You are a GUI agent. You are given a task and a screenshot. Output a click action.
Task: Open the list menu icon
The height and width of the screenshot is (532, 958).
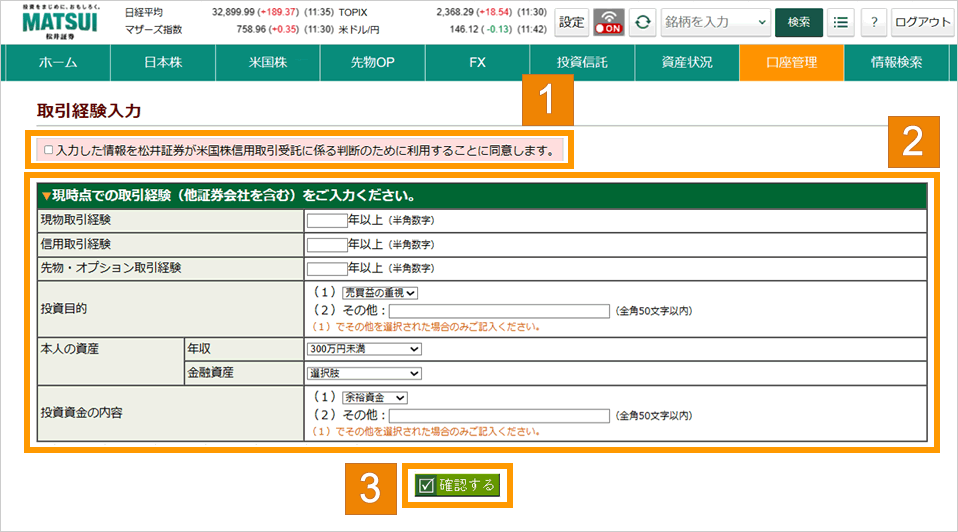[x=841, y=22]
